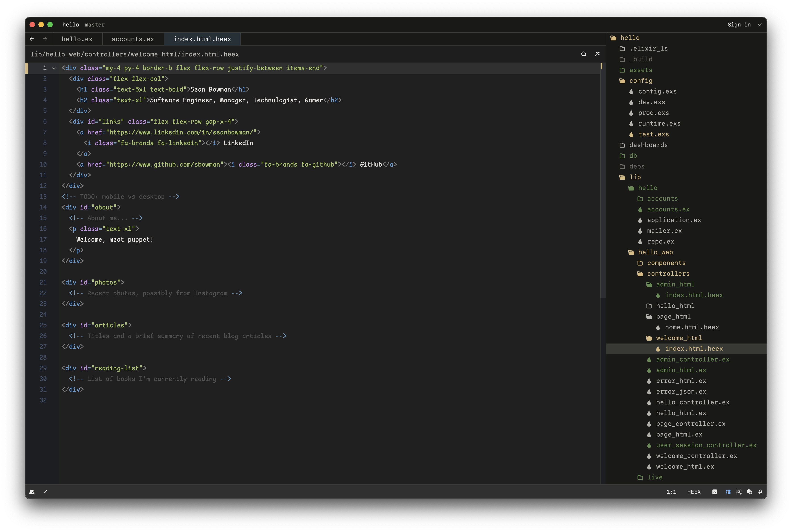Image resolution: width=792 pixels, height=532 pixels.
Task: Collapse the controllers folder
Action: point(687,273)
